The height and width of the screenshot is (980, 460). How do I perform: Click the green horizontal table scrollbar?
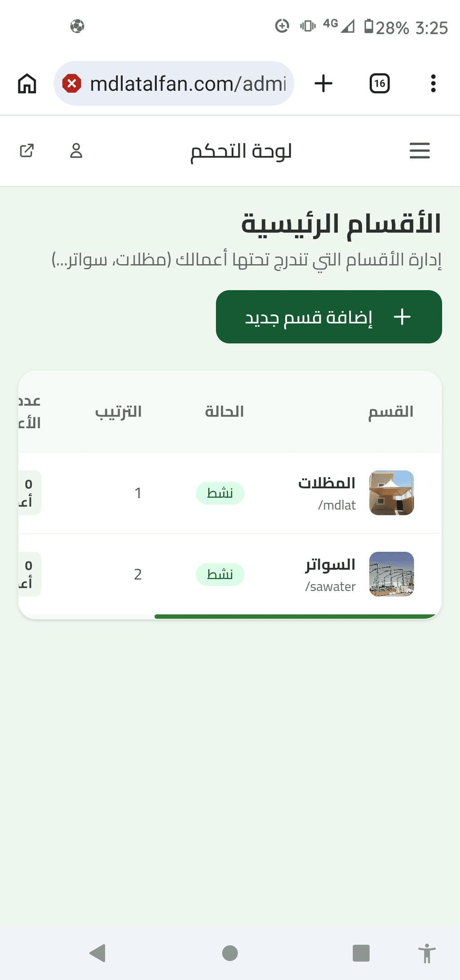(295, 616)
